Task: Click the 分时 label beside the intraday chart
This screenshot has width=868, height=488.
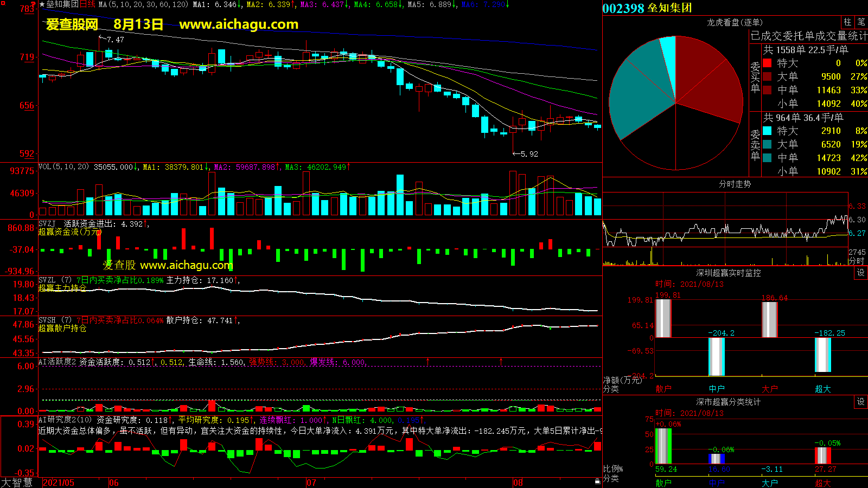Action: pos(856,261)
